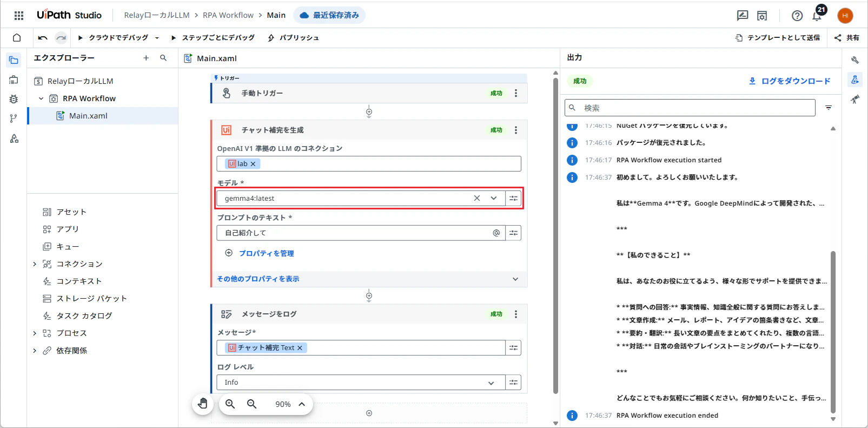Select the flask test icon in right rail
The height and width of the screenshot is (428, 868).
click(855, 80)
